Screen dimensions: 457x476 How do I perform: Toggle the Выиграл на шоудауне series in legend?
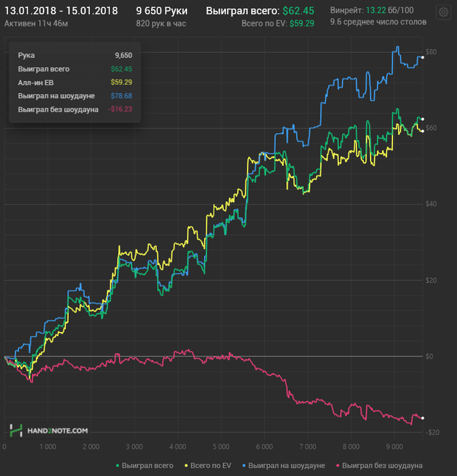[286, 466]
